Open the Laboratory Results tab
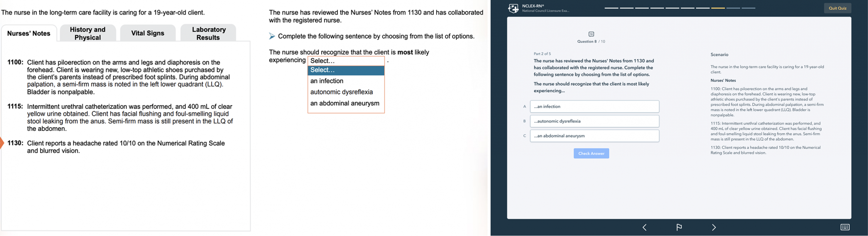The height and width of the screenshot is (236, 868). (208, 33)
